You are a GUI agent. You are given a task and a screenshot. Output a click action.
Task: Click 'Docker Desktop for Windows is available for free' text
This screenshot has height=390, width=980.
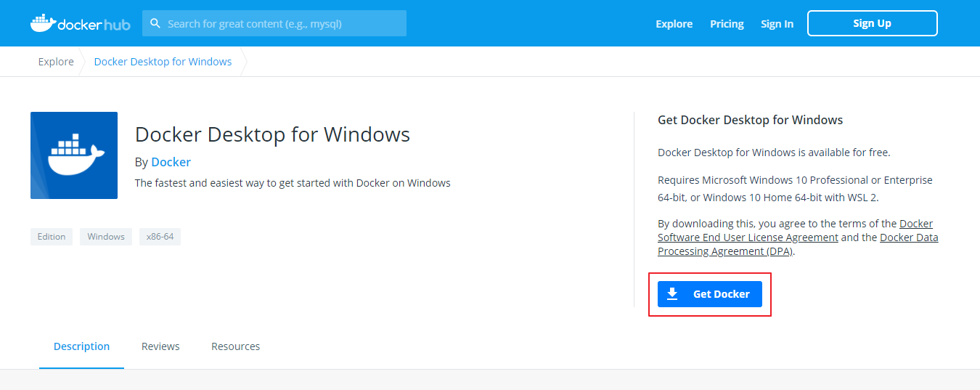click(774, 153)
